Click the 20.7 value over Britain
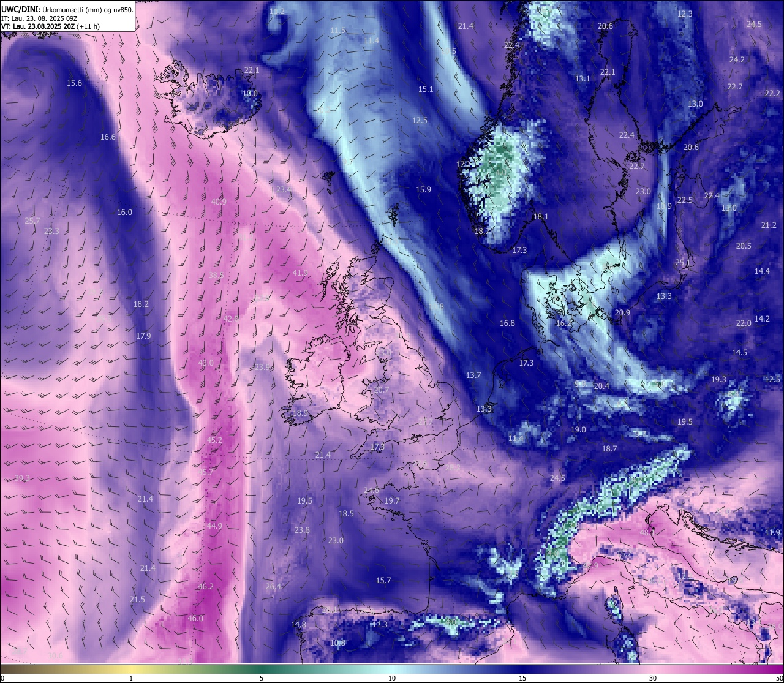The height and width of the screenshot is (683, 784). click(381, 390)
